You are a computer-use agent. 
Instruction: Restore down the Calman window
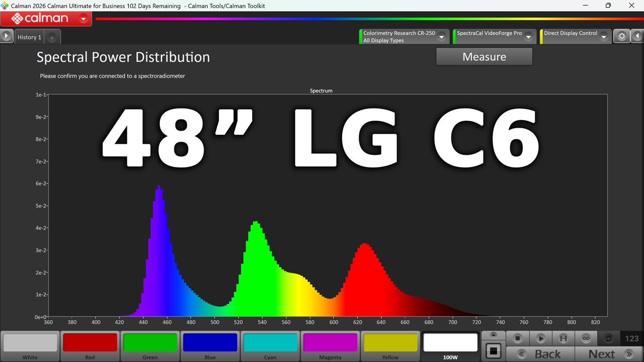[x=608, y=6]
